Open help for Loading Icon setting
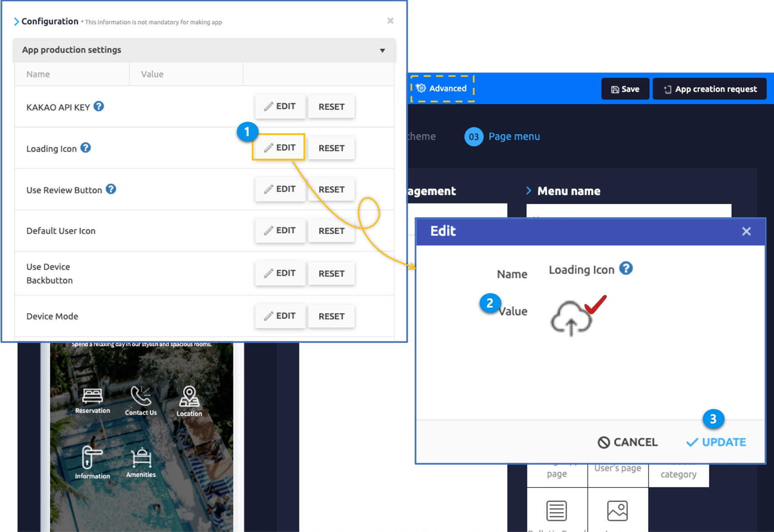The width and height of the screenshot is (774, 532). pyautogui.click(x=86, y=148)
